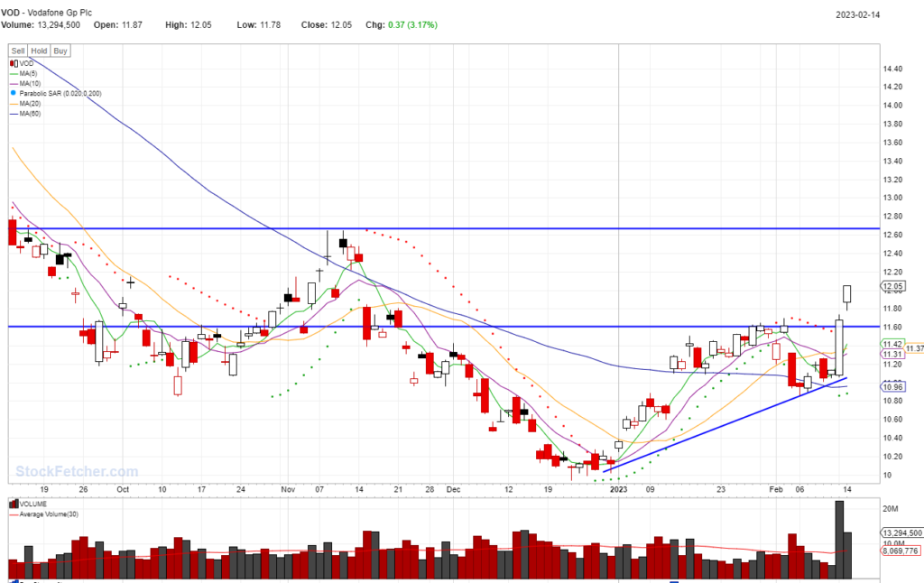
Task: Click the 10.96 MA(60) price tag
Action: pos(892,387)
